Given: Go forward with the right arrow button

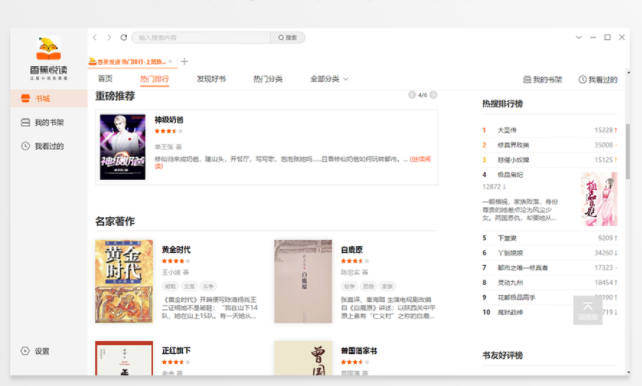Looking at the screenshot, I should point(109,37).
